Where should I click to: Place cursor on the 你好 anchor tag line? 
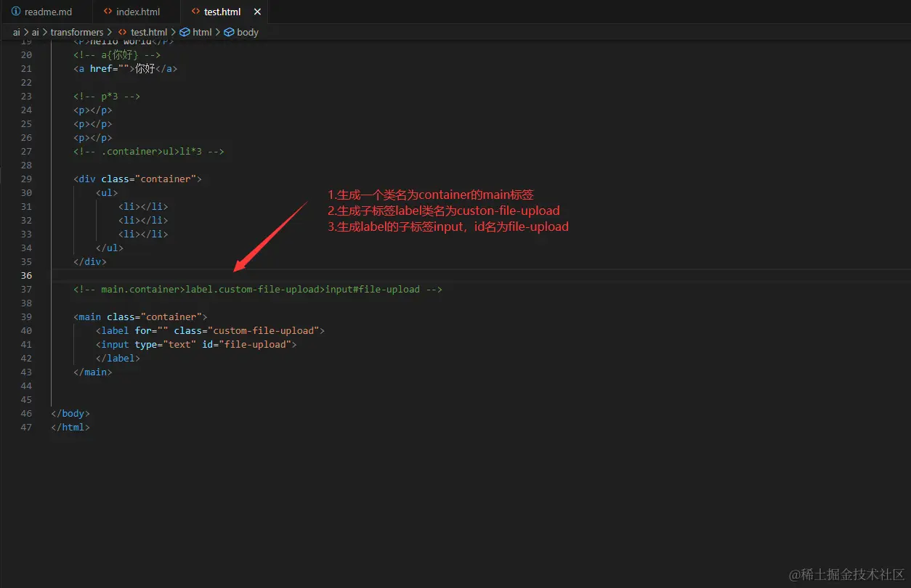(x=125, y=68)
